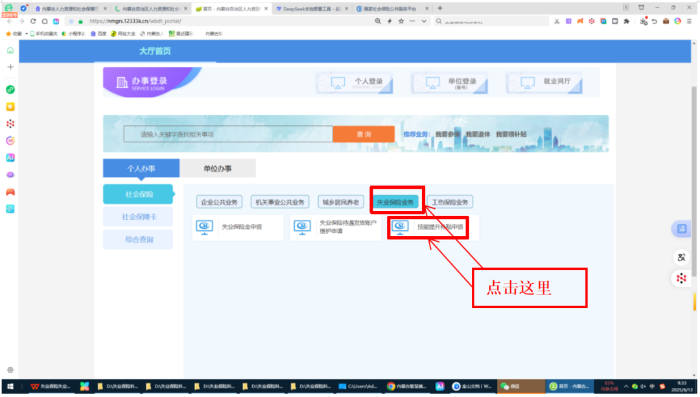Click the 我要退休 recommended link
Image resolution: width=700 pixels, height=397 pixels.
(478, 134)
